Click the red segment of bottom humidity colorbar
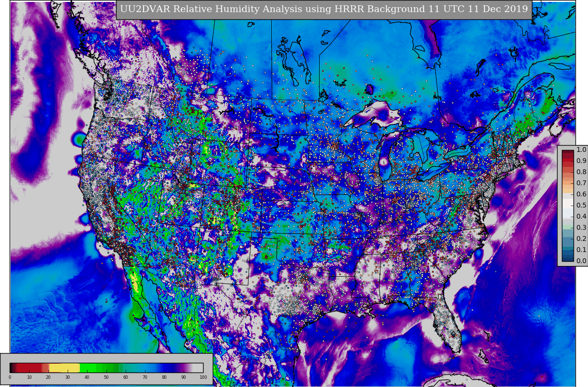The image size is (588, 387). pos(29,368)
